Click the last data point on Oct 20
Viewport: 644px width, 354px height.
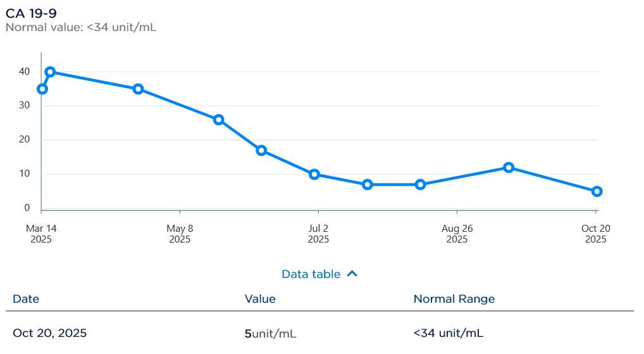click(597, 191)
